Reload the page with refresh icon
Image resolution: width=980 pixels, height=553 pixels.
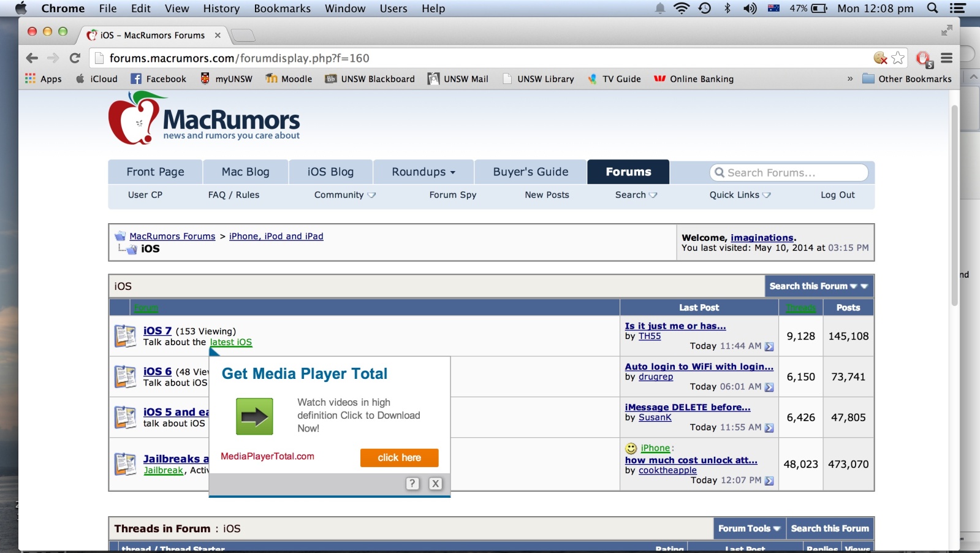tap(75, 58)
